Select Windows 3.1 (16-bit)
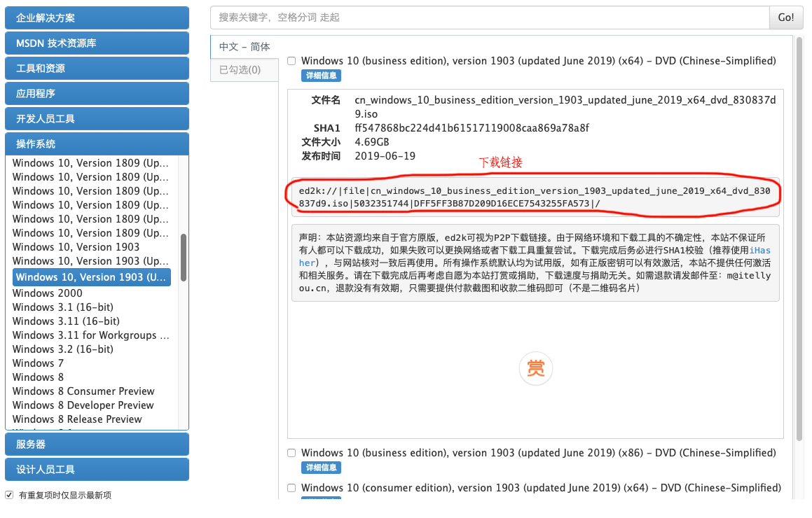812x518 pixels. (x=62, y=307)
